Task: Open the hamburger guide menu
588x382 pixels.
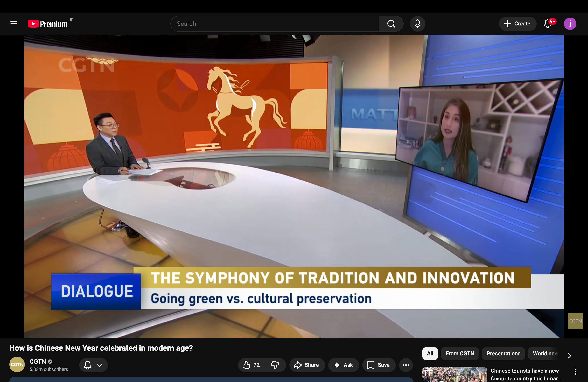Action: (14, 24)
